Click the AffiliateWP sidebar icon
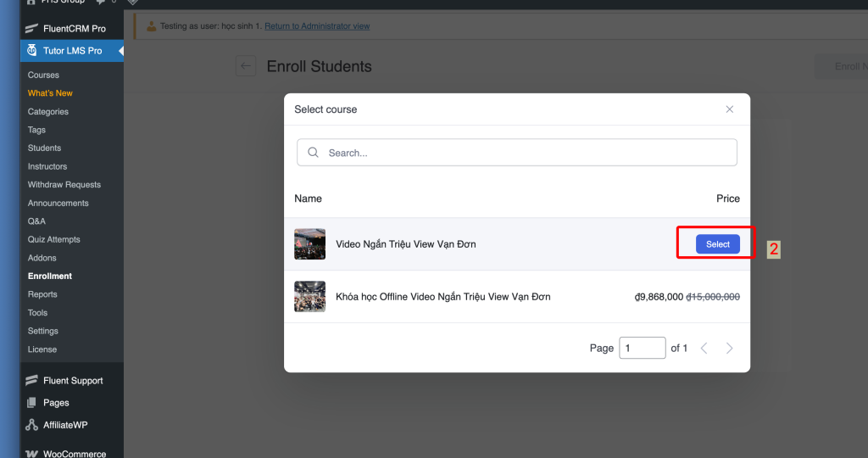Viewport: 868px width, 458px height. 32,425
